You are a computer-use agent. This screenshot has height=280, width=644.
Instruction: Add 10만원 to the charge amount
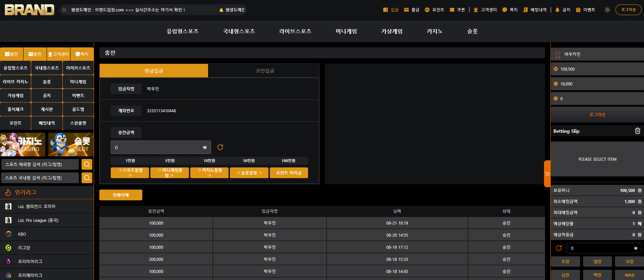pyautogui.click(x=209, y=161)
